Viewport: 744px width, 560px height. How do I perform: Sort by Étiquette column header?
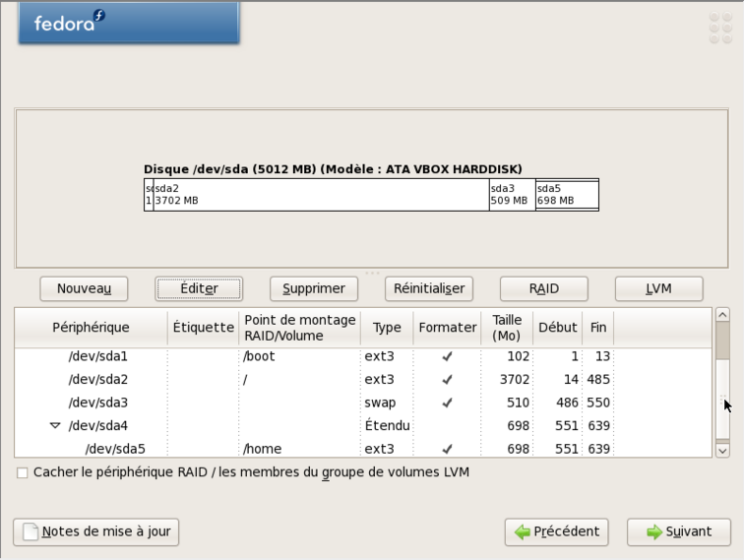[x=203, y=328]
